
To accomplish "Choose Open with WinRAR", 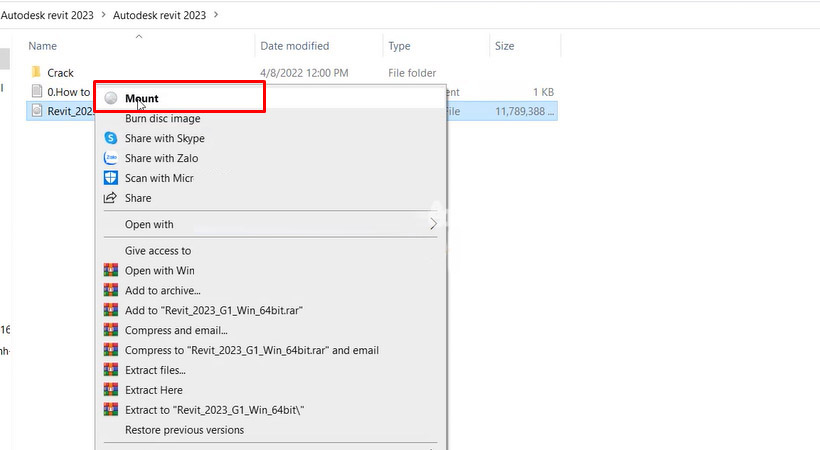I will pos(160,271).
